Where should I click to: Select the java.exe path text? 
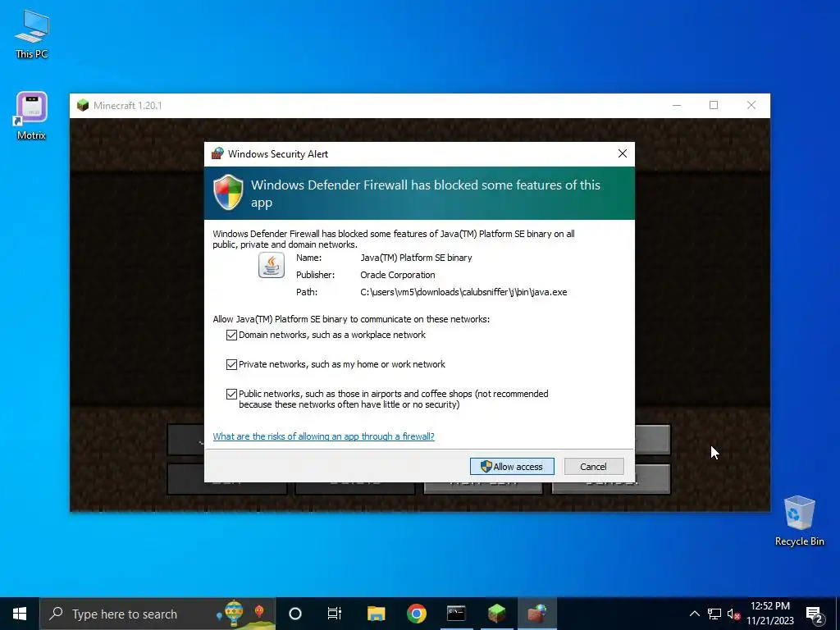pos(463,293)
